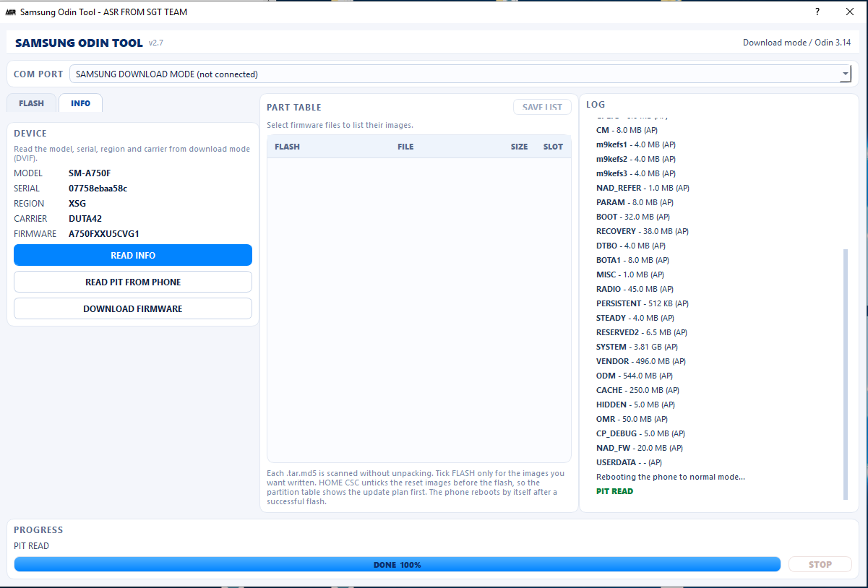Click the m9kefs1 log entry

click(x=636, y=144)
